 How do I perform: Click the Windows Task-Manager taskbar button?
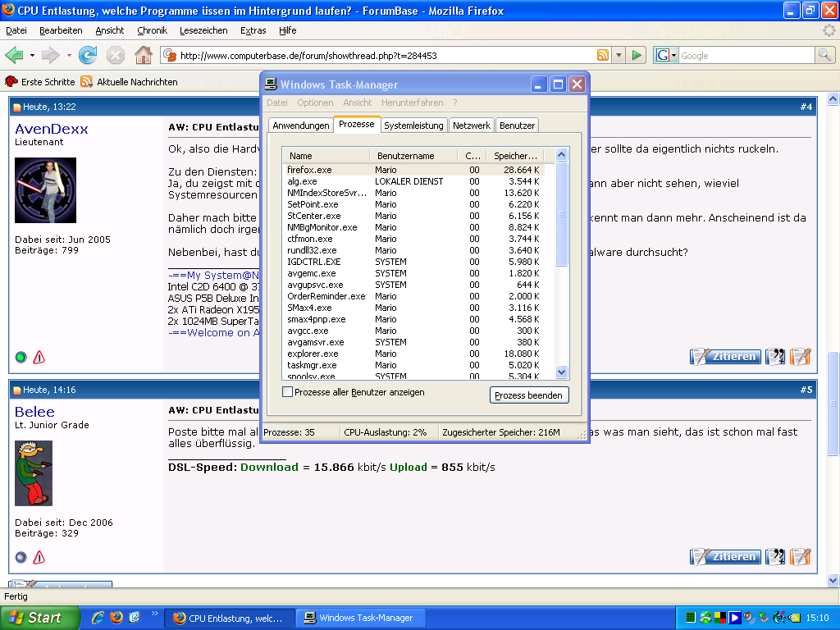(362, 619)
